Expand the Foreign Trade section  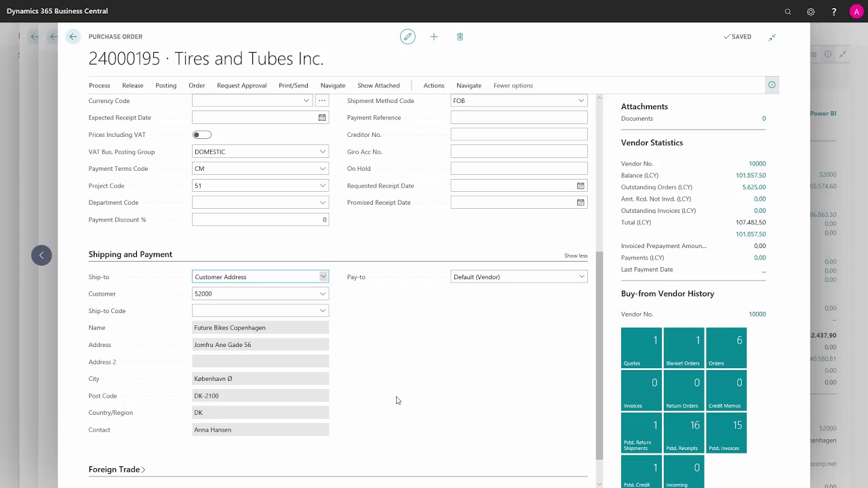pos(117,469)
